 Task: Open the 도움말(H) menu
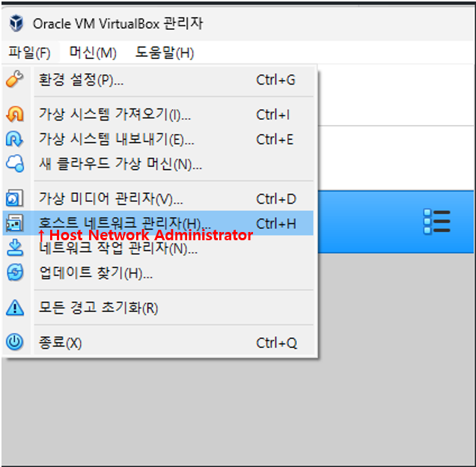pos(165,52)
